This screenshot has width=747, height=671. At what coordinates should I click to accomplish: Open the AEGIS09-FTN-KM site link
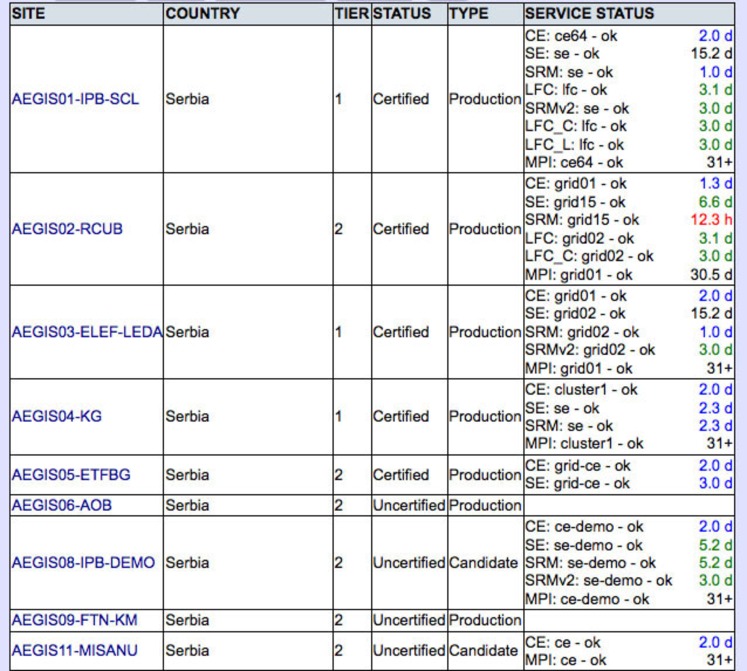[x=74, y=620]
